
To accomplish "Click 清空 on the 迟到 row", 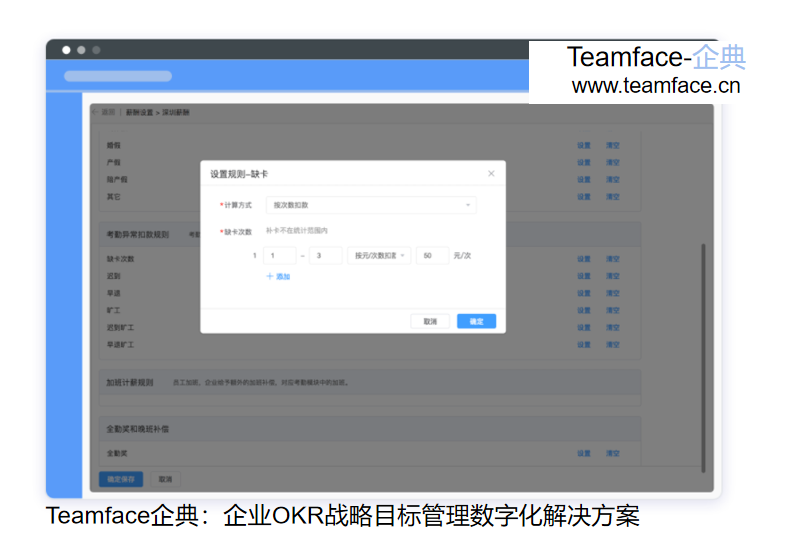I will click(612, 276).
